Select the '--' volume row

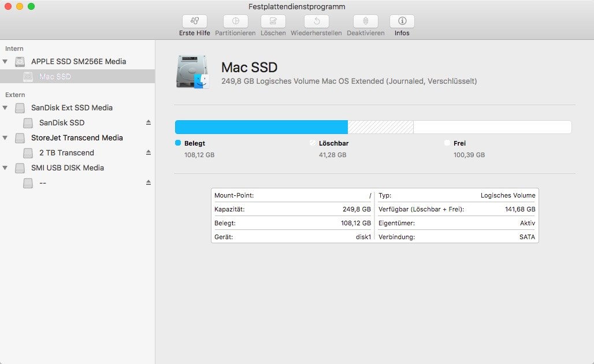pyautogui.click(x=77, y=183)
